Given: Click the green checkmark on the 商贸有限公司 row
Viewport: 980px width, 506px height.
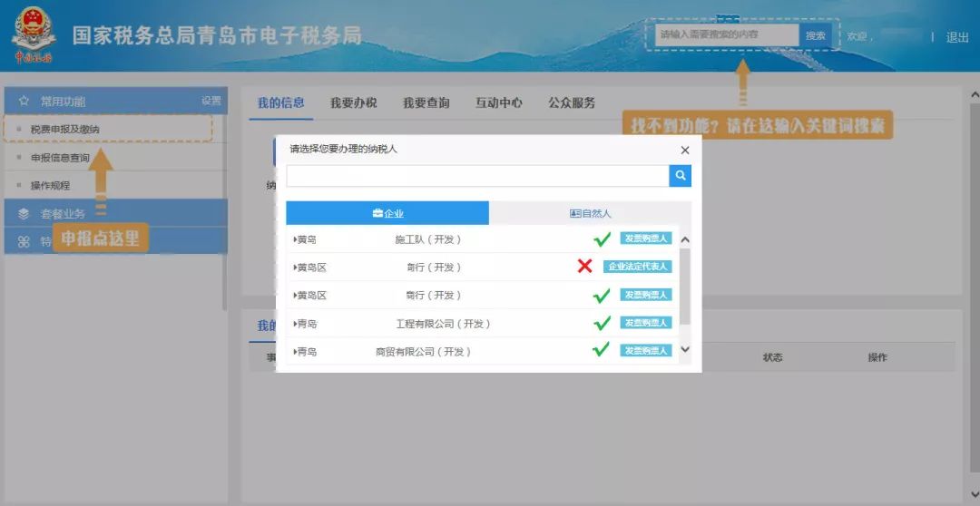Looking at the screenshot, I should click(x=602, y=351).
